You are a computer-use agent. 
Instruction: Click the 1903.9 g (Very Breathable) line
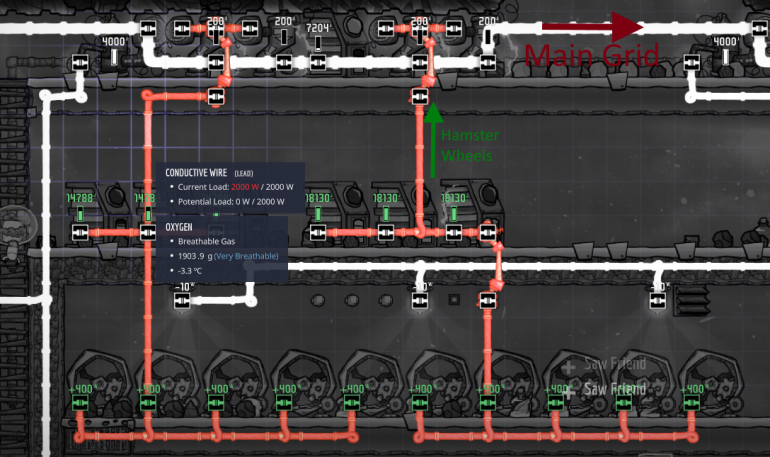point(228,256)
